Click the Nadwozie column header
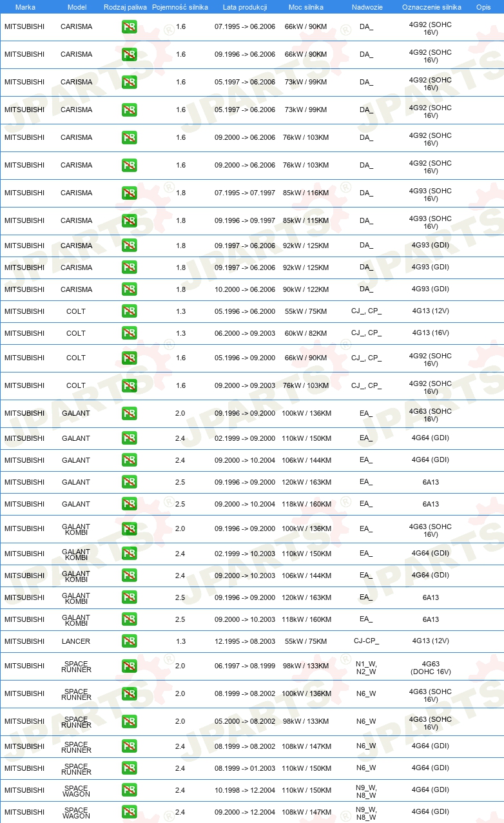Screen dimensions: 504x823 (367, 7)
